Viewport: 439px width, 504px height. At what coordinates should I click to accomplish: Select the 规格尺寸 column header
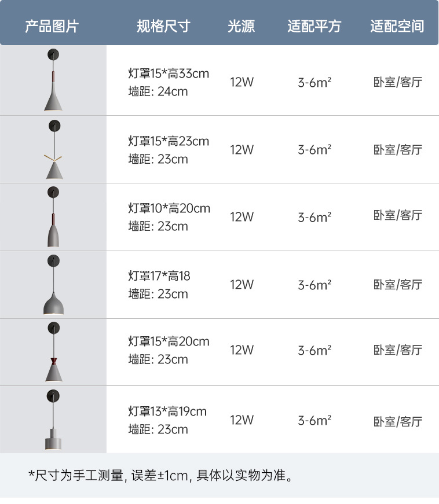point(163,26)
